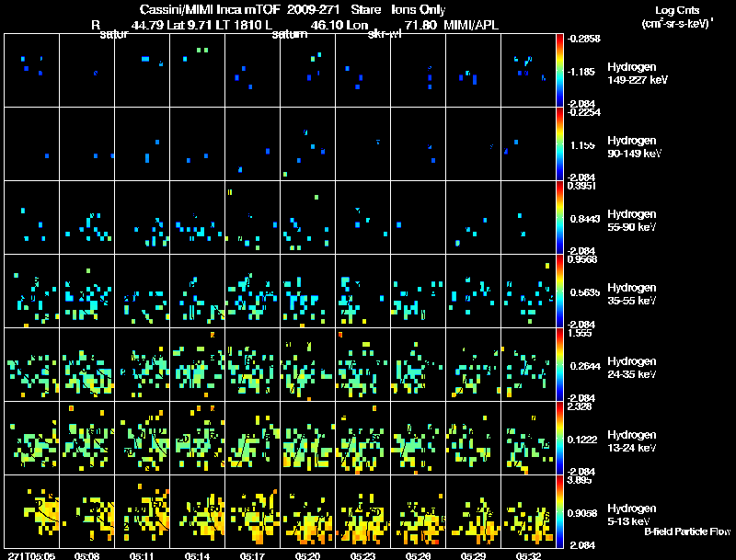736x560 pixels.
Task: Select the 35-55 keV image panel at 05:17
Action: (252, 291)
